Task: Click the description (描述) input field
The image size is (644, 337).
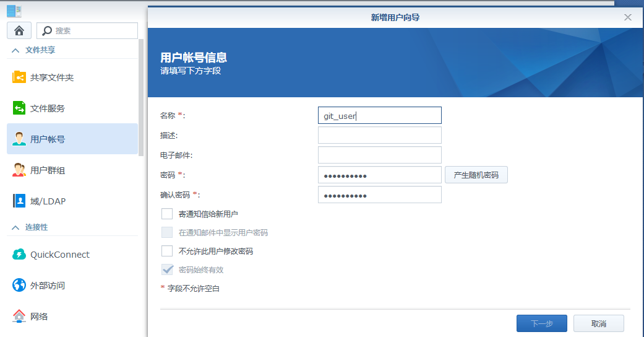Action: click(x=379, y=135)
